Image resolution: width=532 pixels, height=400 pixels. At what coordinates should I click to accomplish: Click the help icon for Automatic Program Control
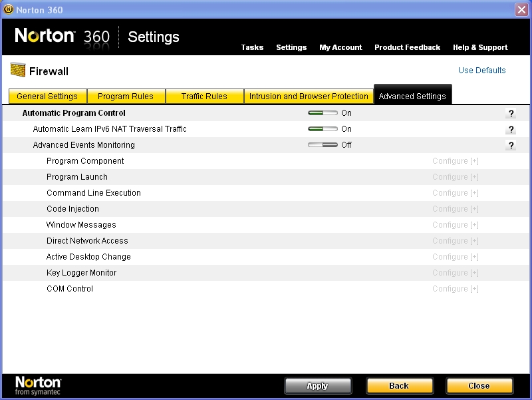pos(511,113)
